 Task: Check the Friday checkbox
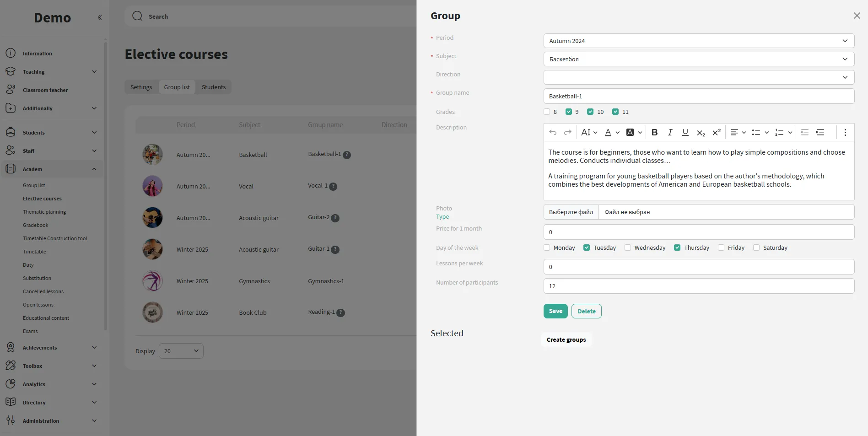(x=721, y=248)
